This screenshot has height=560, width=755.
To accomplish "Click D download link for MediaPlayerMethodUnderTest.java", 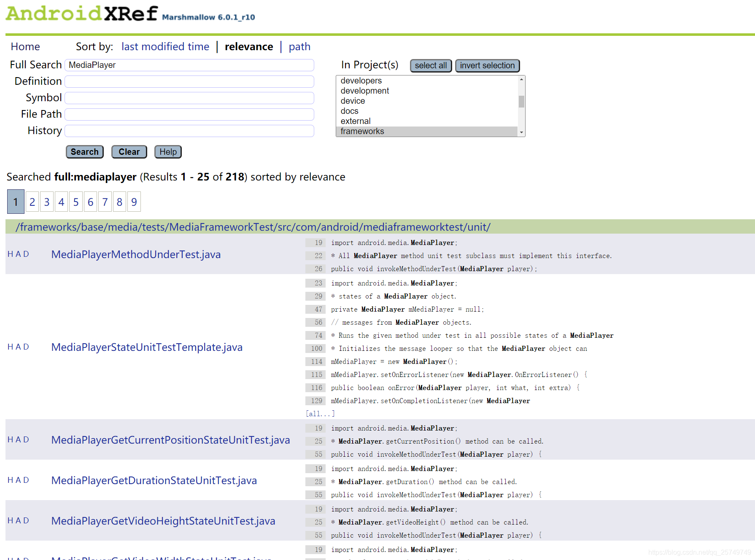I will click(x=26, y=254).
